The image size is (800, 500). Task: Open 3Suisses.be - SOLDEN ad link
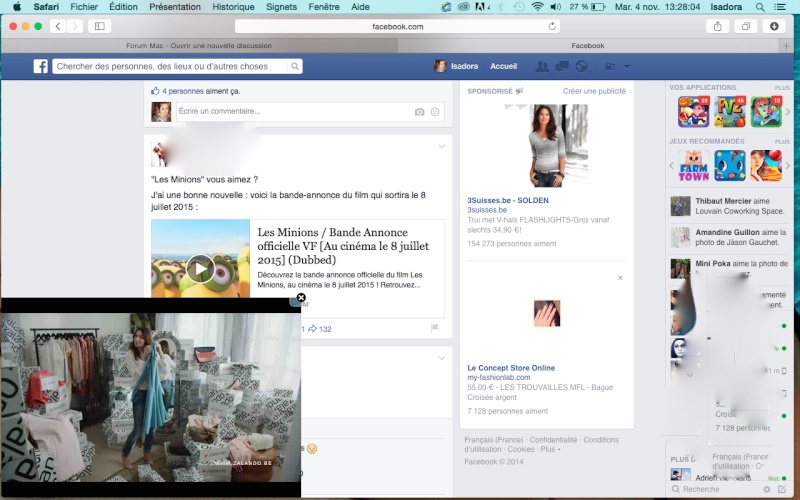508,201
